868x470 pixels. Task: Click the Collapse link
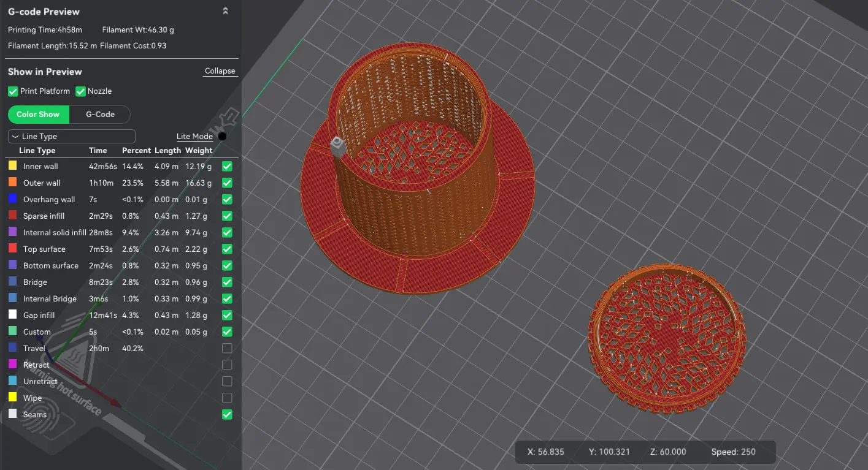tap(220, 71)
